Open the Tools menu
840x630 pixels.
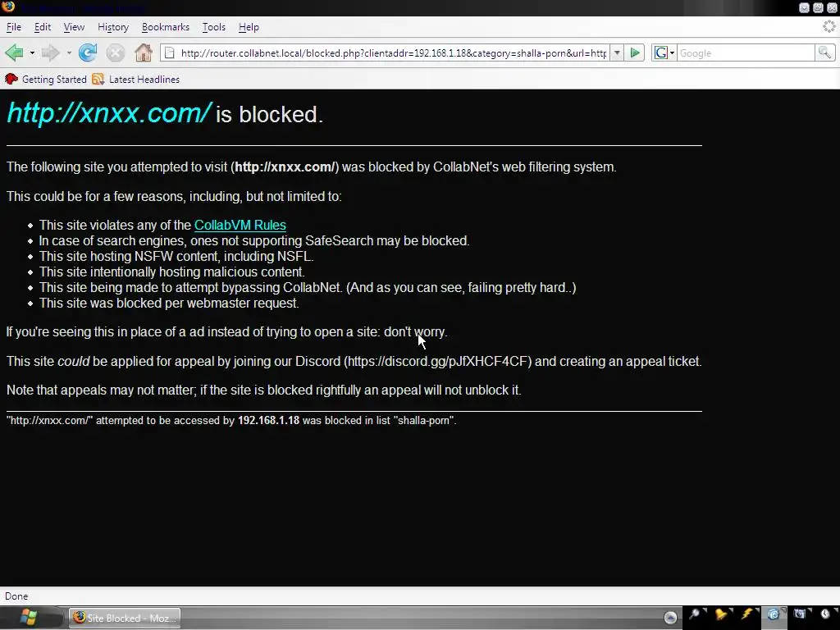[214, 27]
